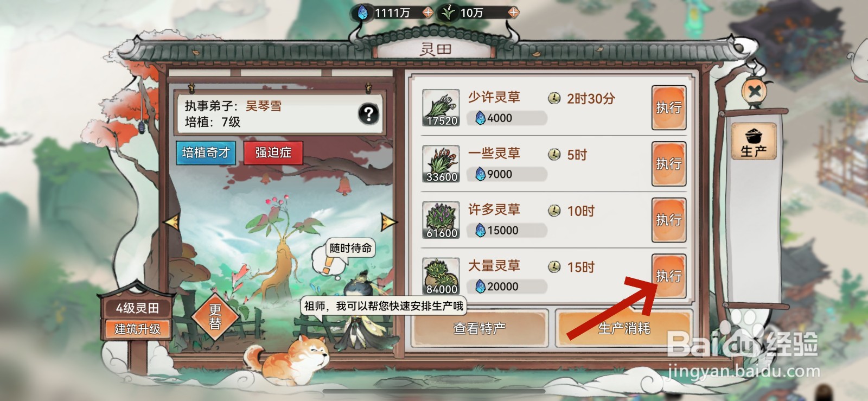This screenshot has width=868, height=401.
Task: Switch to next field with right arrow
Action: pyautogui.click(x=388, y=221)
